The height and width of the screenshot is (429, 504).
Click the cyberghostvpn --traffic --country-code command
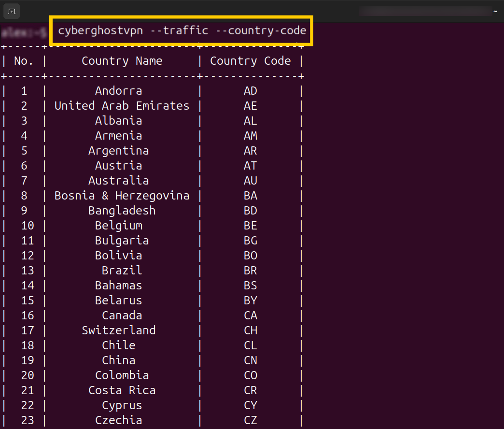182,30
